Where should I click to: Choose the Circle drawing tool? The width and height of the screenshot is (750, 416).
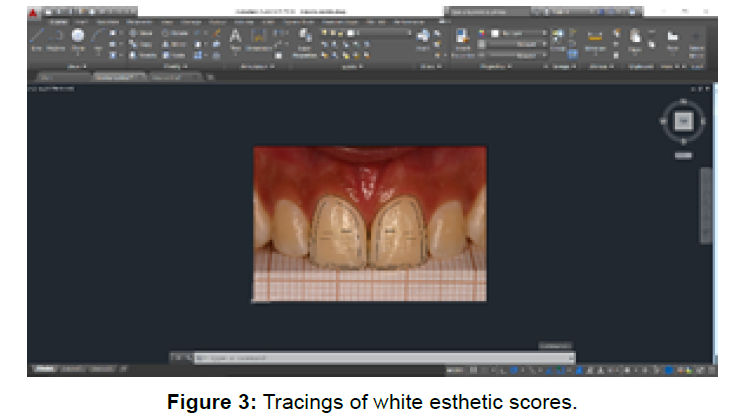[78, 39]
